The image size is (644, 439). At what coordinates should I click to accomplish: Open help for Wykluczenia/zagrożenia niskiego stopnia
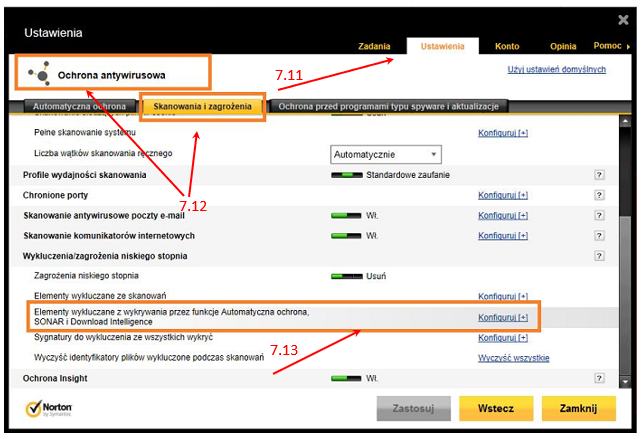point(599,256)
